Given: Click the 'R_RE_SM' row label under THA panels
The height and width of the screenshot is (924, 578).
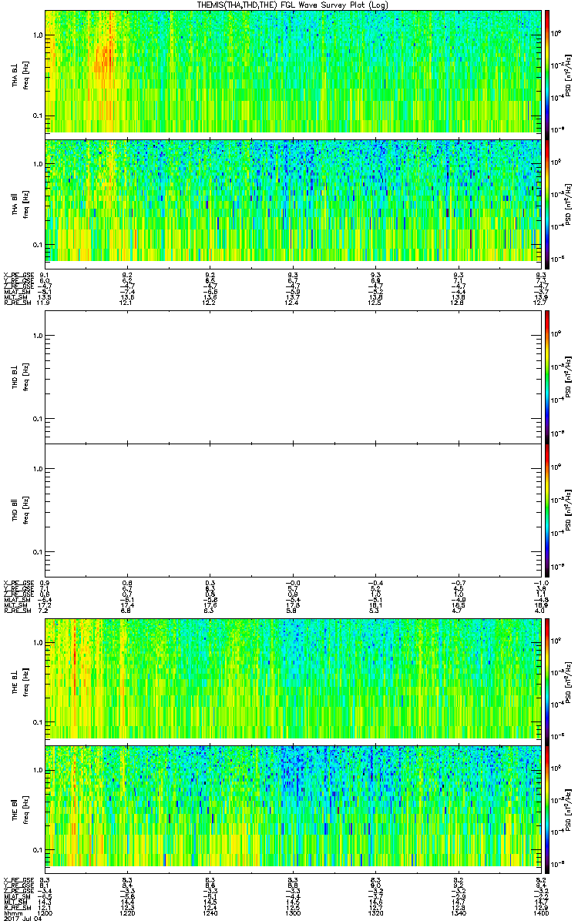Looking at the screenshot, I should [x=16, y=303].
